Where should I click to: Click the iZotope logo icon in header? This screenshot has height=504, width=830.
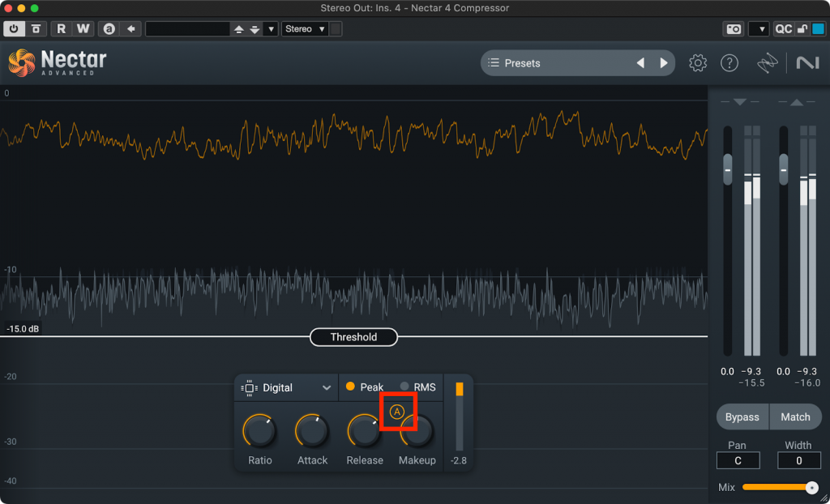(768, 63)
